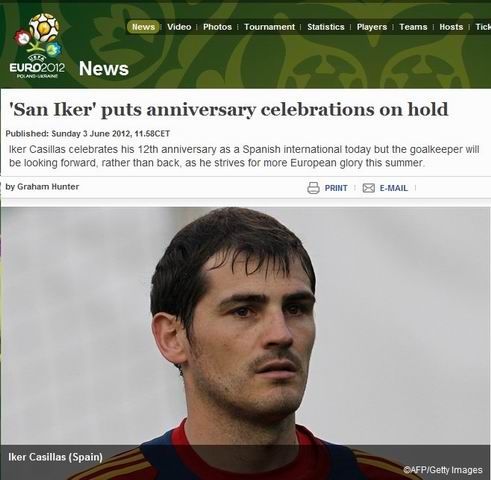The image size is (491, 480).
Task: Select the Tournament menu item
Action: [x=269, y=27]
